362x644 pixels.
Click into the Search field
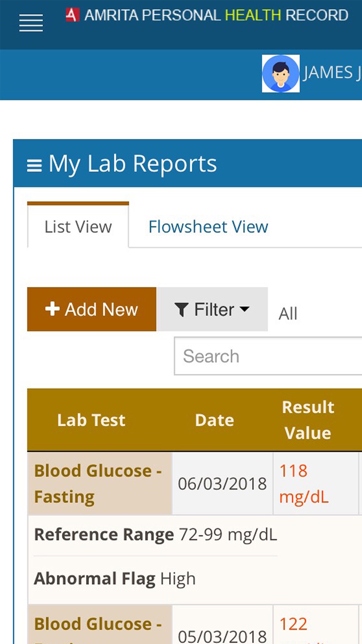[x=268, y=356]
